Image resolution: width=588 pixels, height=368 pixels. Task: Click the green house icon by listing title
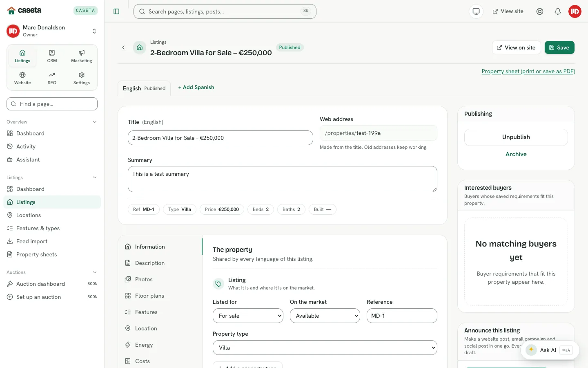(x=140, y=47)
